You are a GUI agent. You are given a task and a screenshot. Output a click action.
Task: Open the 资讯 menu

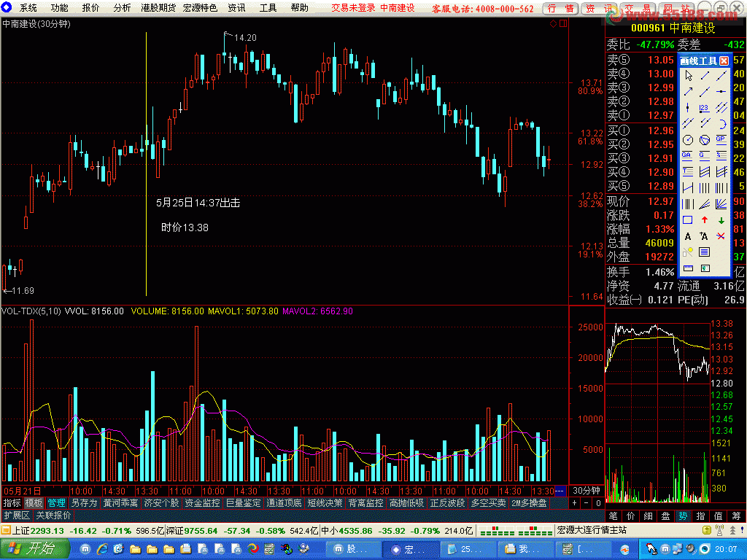pos(236,7)
